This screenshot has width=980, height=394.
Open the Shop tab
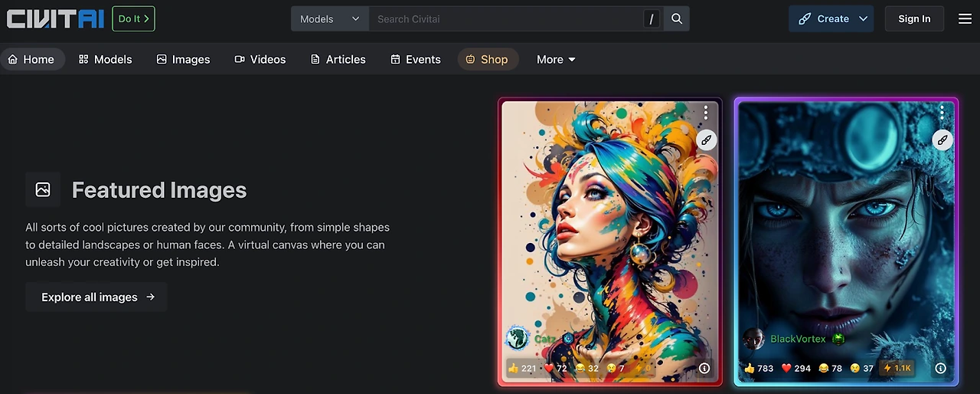click(487, 59)
